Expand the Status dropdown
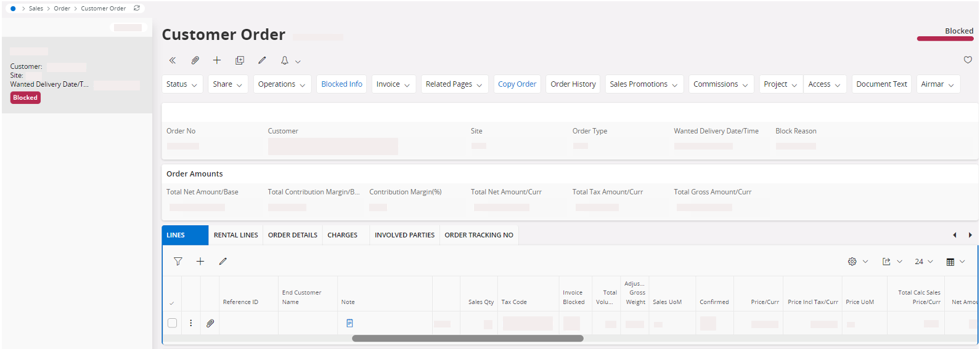 pos(182,84)
